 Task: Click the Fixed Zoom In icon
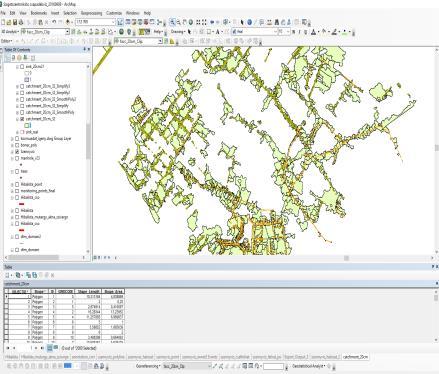[198, 22]
